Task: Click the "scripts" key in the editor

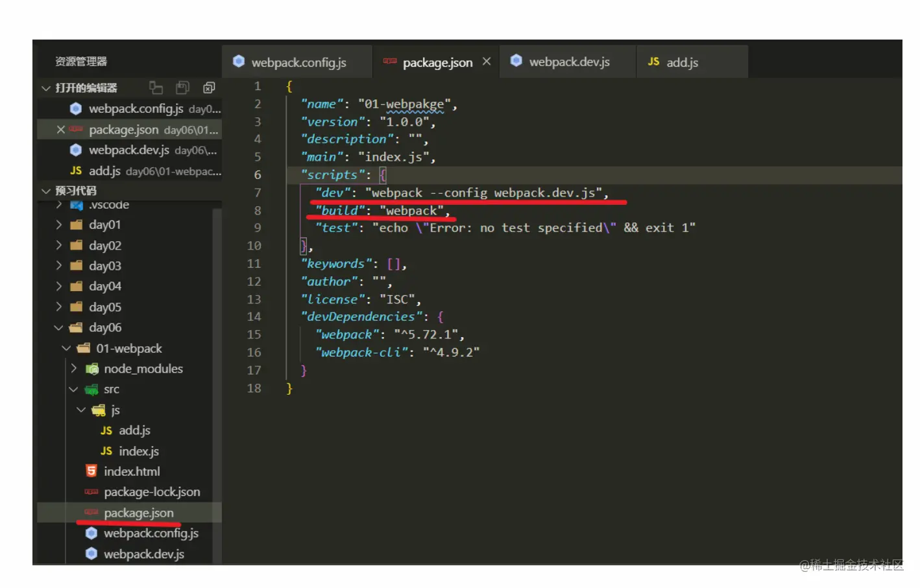Action: (x=332, y=175)
